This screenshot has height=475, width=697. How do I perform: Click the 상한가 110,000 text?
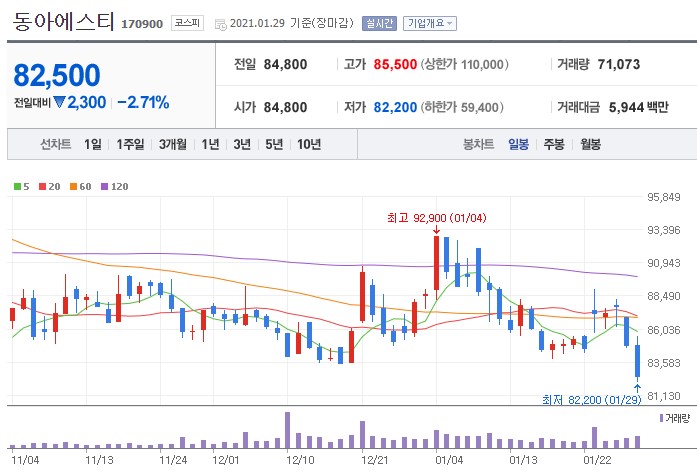pyautogui.click(x=465, y=64)
